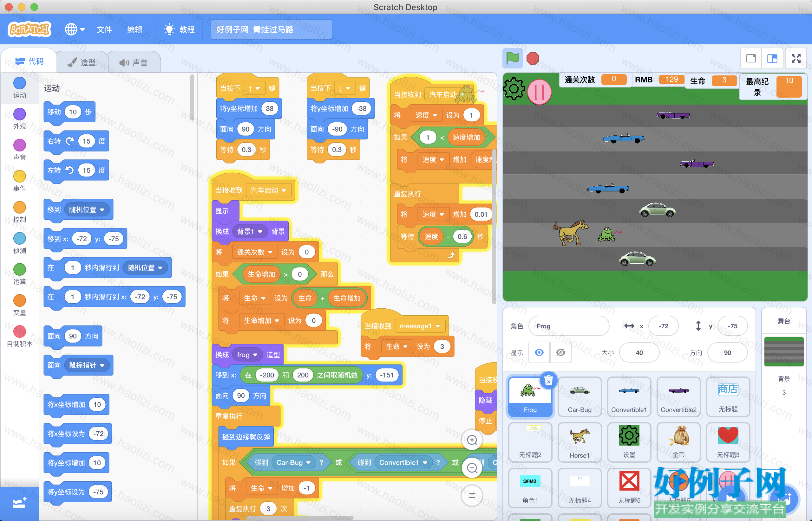This screenshot has height=521, width=812.
Task: Open the 文件 menu
Action: [104, 30]
